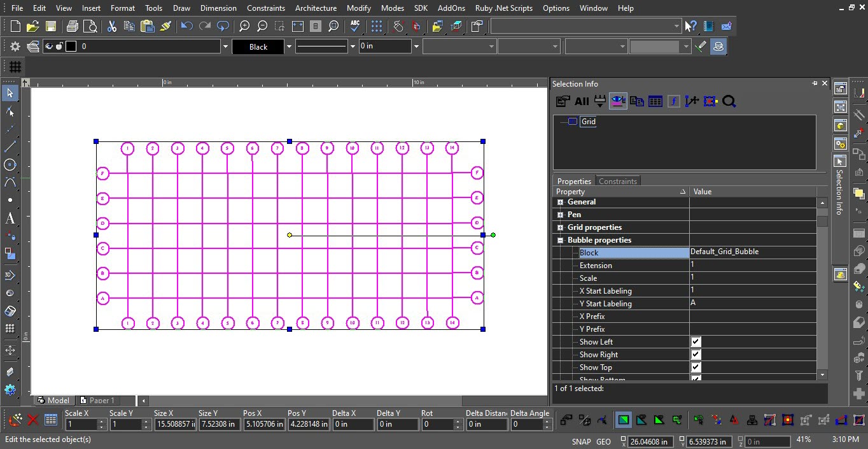Open the Architecture menu
868x449 pixels.
click(316, 8)
